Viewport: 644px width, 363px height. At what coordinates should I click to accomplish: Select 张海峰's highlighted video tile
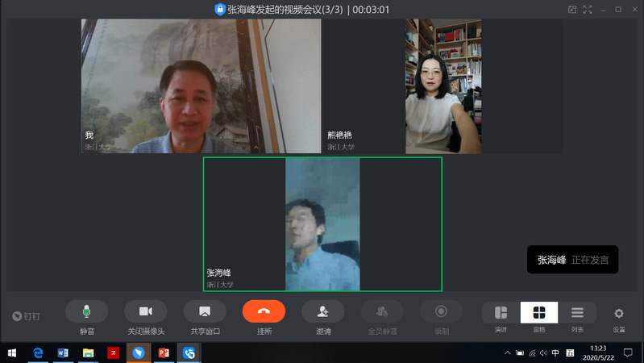tap(322, 223)
